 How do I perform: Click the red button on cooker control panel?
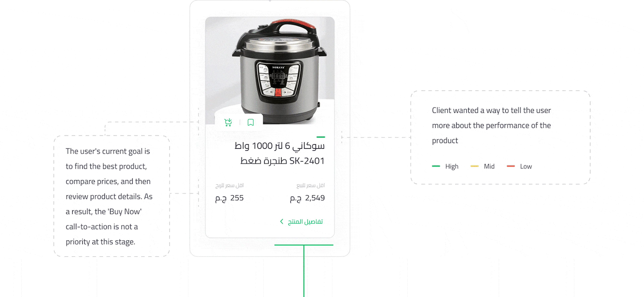[278, 92]
